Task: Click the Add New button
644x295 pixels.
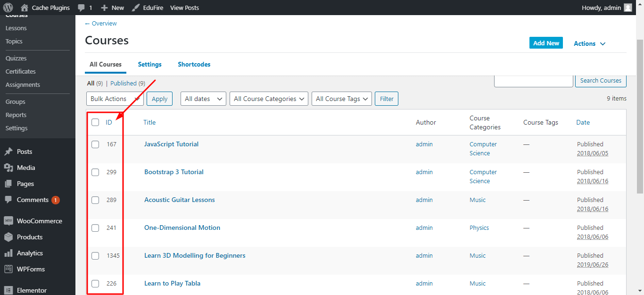Action: tap(546, 43)
